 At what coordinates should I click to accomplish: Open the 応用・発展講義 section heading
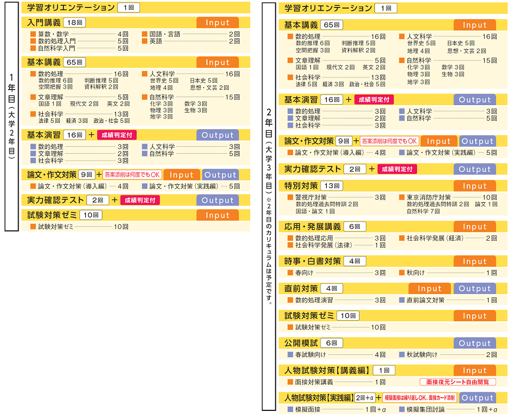point(312,226)
